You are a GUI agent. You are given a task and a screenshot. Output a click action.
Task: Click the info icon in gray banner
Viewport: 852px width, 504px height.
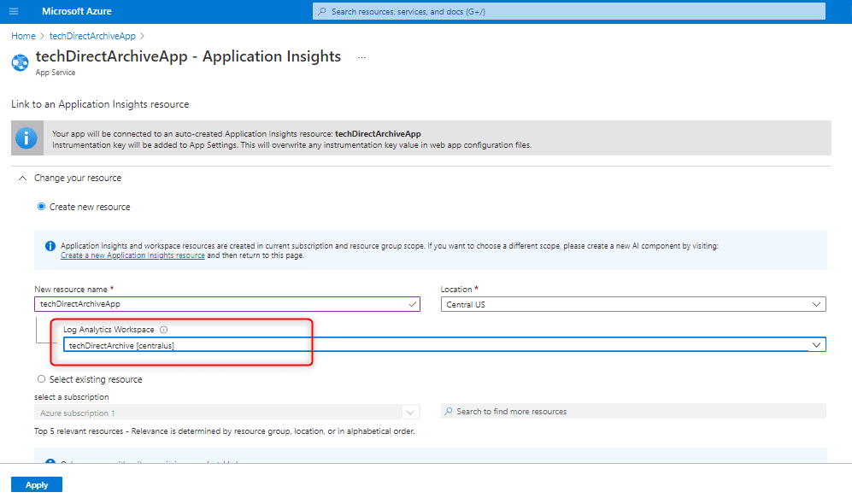pyautogui.click(x=26, y=138)
